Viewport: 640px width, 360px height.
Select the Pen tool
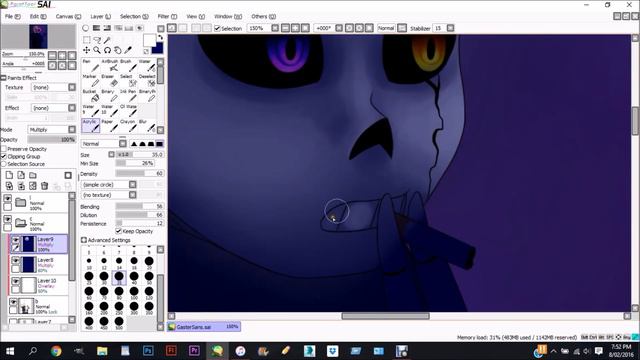click(91, 66)
